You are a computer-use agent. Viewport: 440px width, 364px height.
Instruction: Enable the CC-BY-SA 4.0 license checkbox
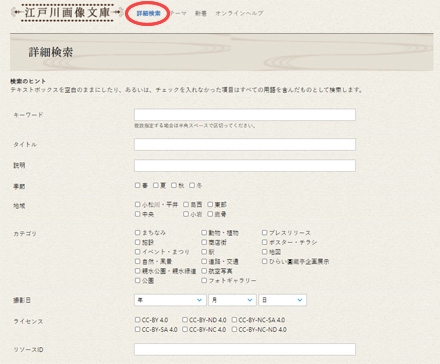[x=137, y=329]
